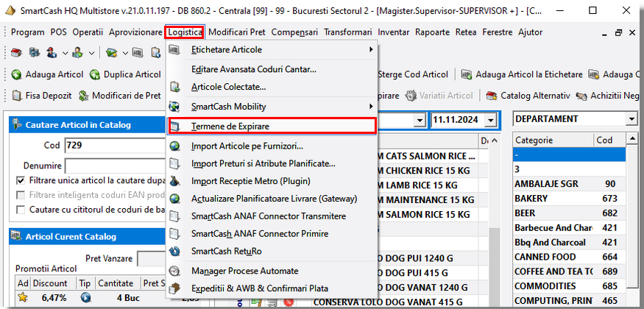Open the Aprovizionare menu
644x309 pixels.
(x=135, y=32)
